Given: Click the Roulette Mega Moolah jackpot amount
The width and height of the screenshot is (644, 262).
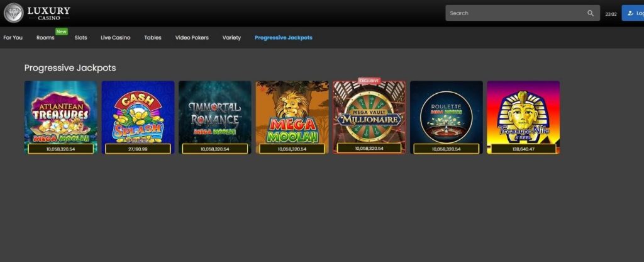Looking at the screenshot, I should coord(447,149).
